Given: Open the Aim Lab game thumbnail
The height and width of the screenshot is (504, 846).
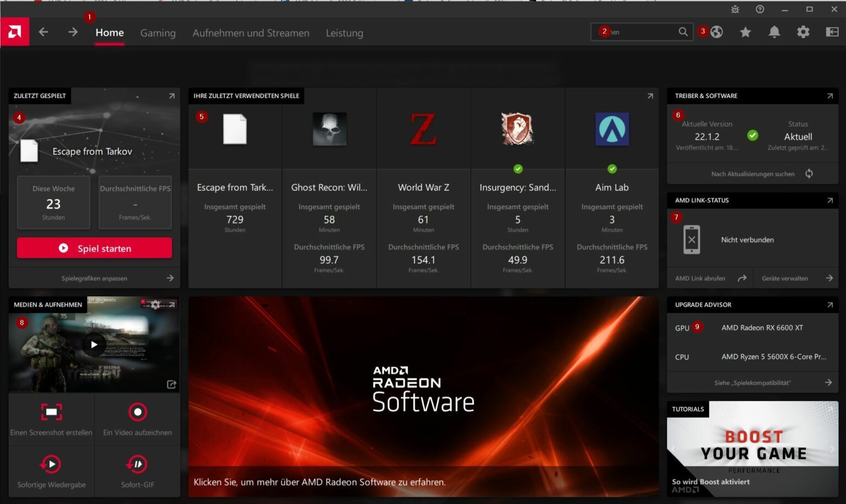Looking at the screenshot, I should tap(611, 129).
